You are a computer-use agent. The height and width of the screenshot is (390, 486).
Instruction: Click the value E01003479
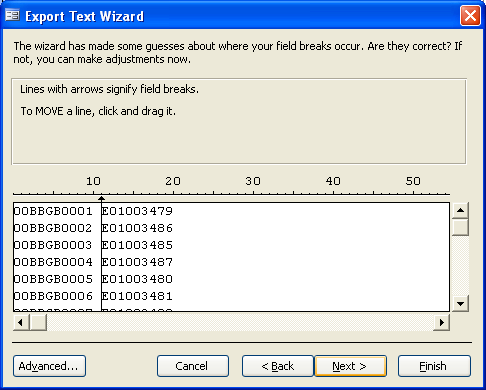137,211
